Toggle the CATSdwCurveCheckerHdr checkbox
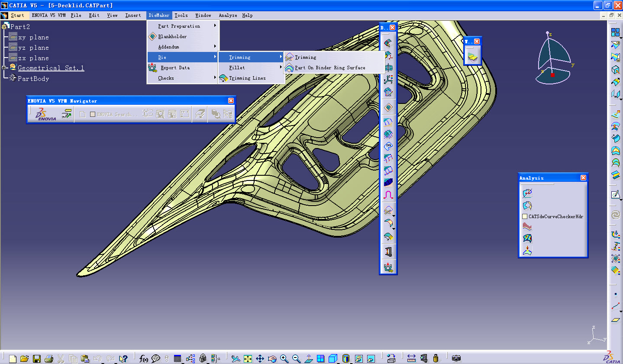Viewport: 623px width, 364px height. [525, 216]
